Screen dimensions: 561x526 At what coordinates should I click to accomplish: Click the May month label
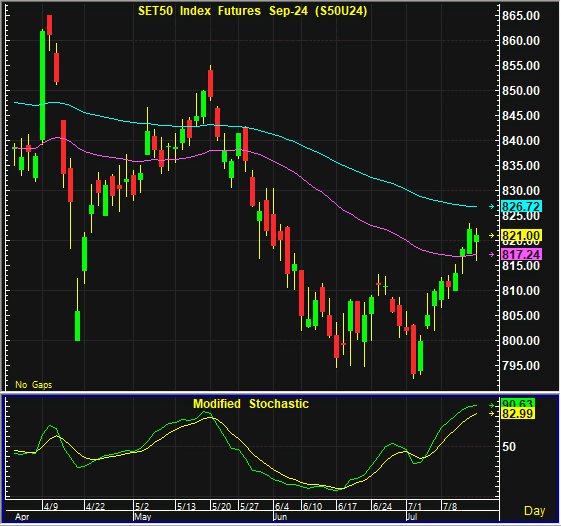(142, 517)
